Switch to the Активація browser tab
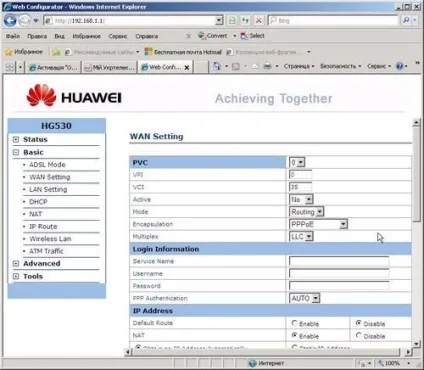 click(x=53, y=67)
